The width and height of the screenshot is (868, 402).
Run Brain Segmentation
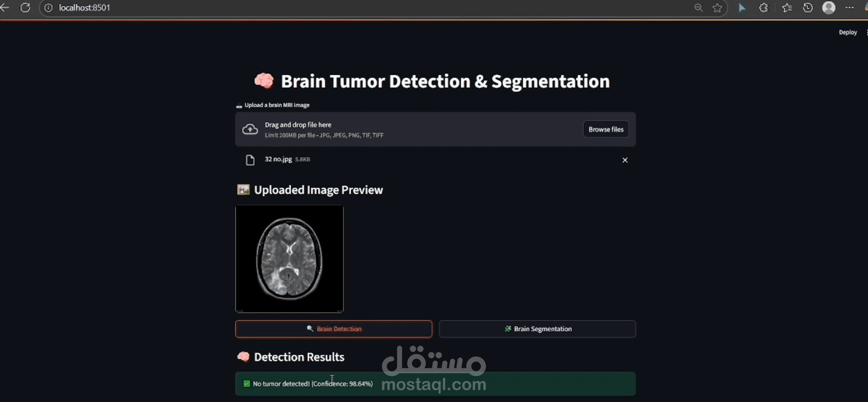click(537, 329)
